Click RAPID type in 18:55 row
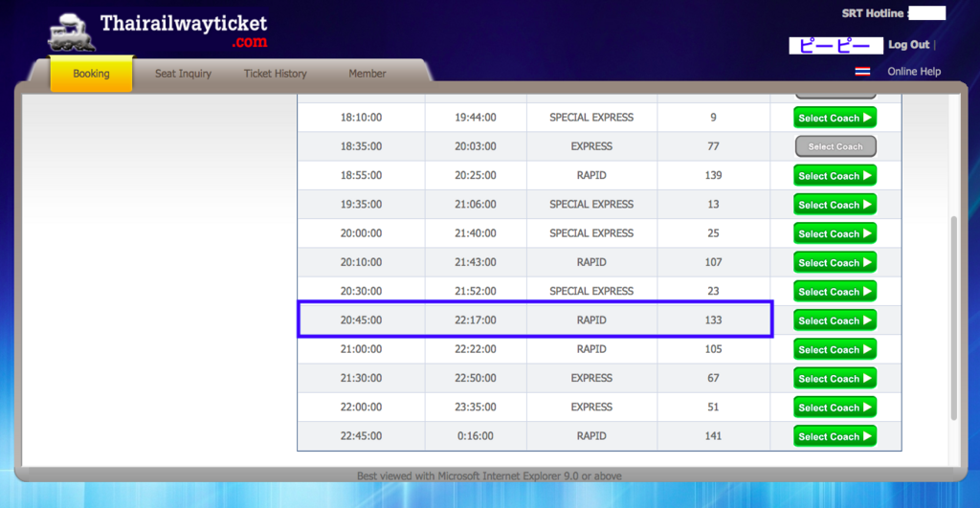 [591, 176]
